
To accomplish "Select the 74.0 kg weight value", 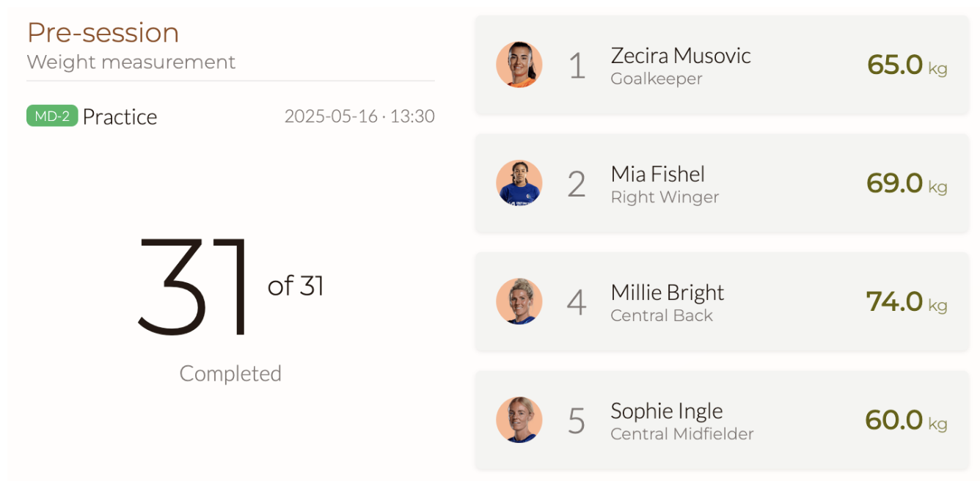I will point(907,301).
